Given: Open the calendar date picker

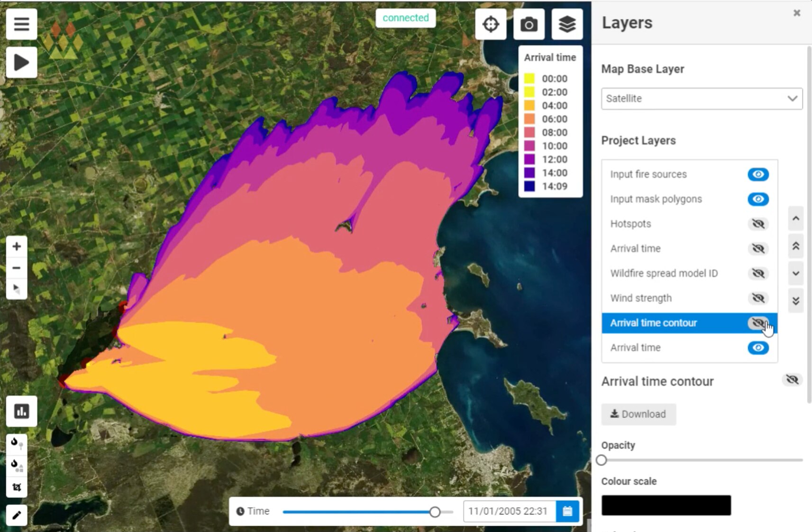Looking at the screenshot, I should (x=567, y=511).
